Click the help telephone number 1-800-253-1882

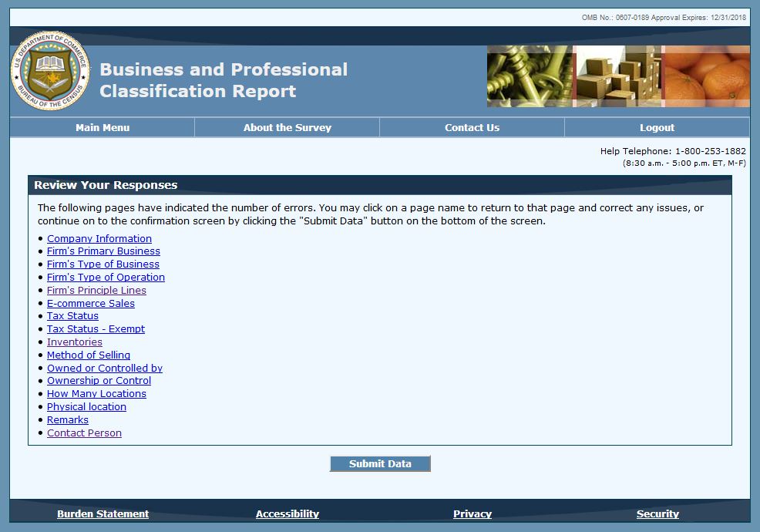[711, 151]
